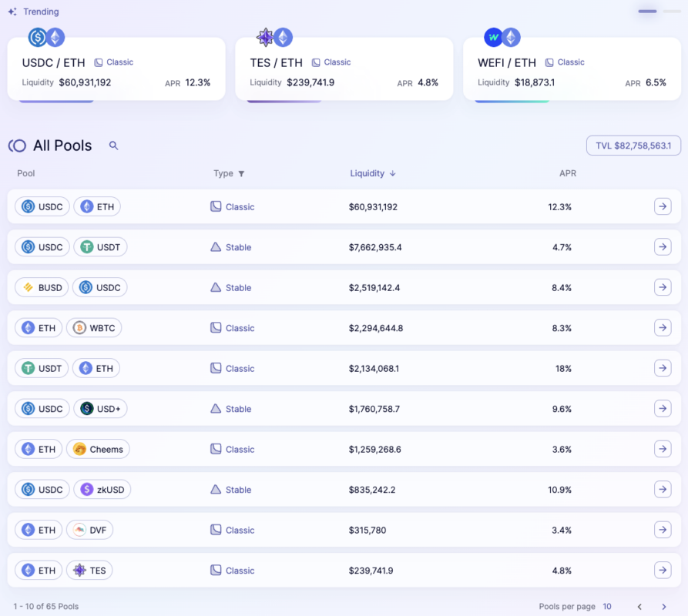688x616 pixels.
Task: Switch to second trending carousel indicator
Action: pyautogui.click(x=672, y=12)
